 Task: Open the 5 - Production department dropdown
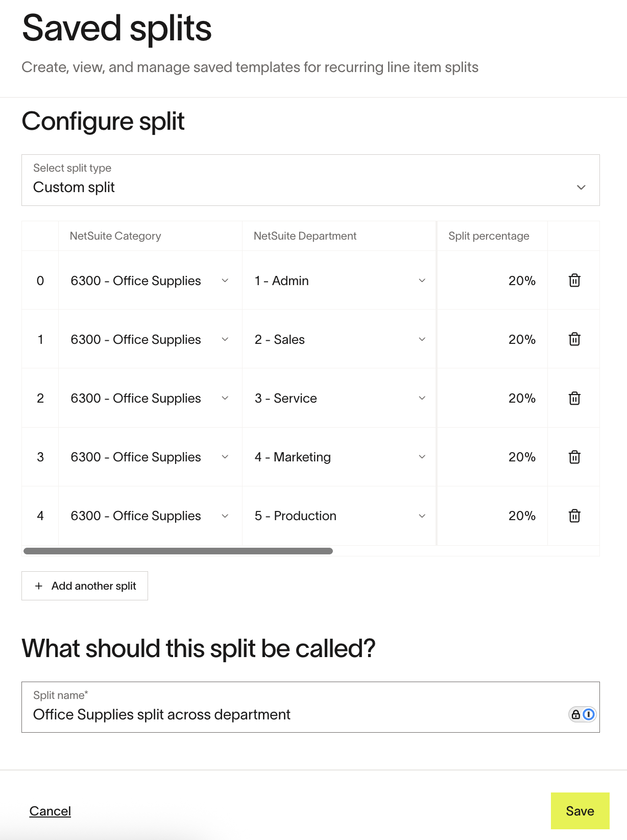coord(340,516)
